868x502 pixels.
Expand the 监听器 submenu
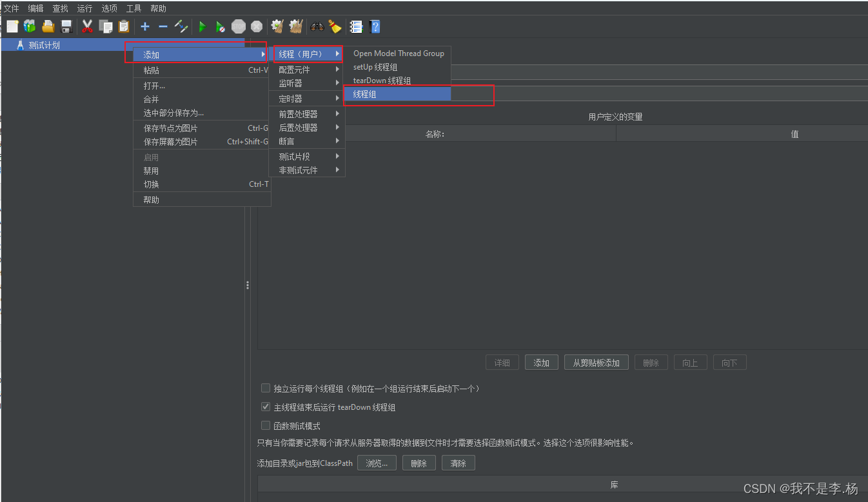click(307, 83)
